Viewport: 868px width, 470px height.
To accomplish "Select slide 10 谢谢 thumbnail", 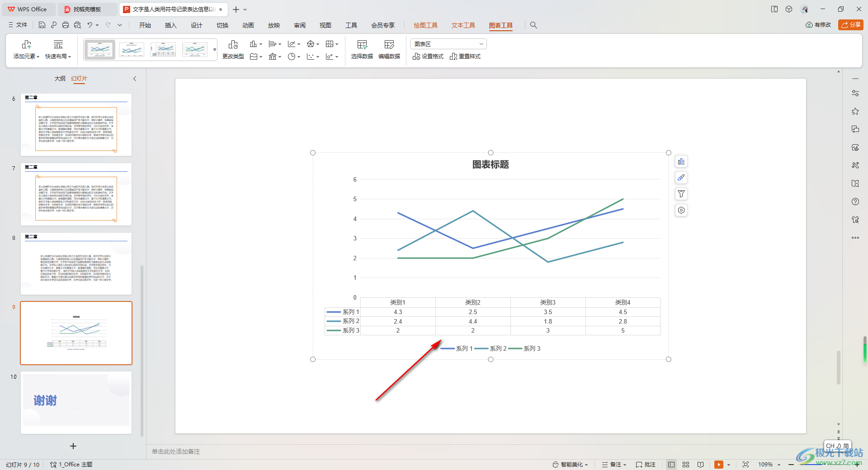I will click(x=76, y=403).
